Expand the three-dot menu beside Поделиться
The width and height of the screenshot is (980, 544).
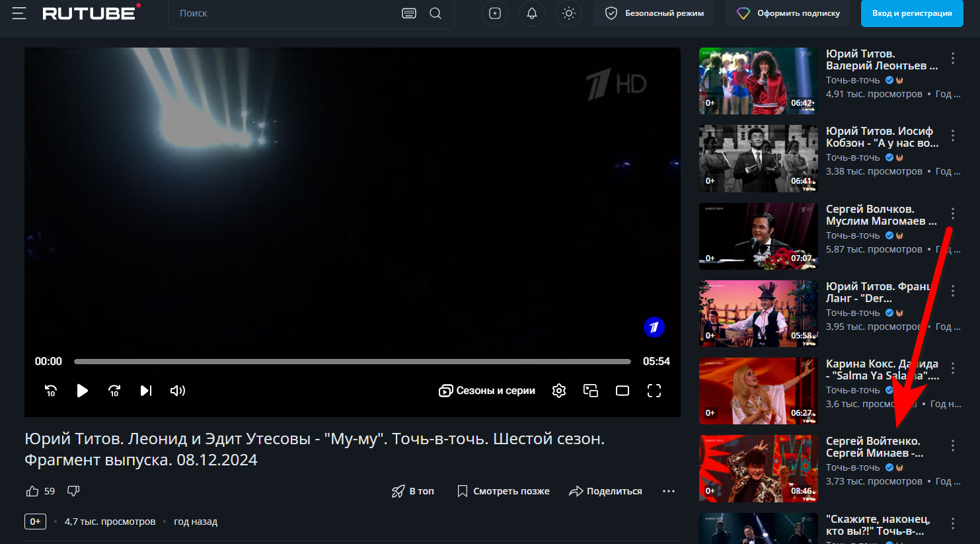click(669, 491)
